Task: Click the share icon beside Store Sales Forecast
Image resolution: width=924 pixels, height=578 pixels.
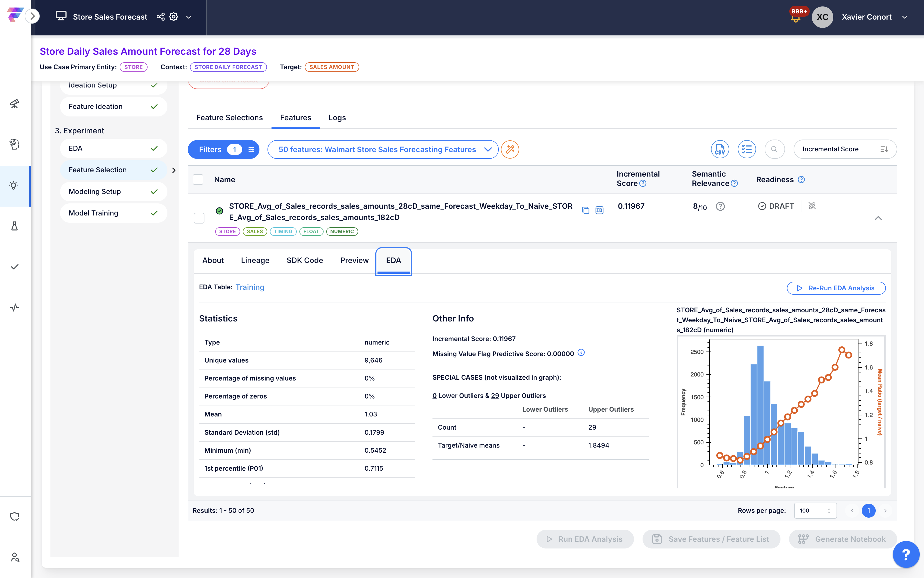Action: click(x=160, y=17)
